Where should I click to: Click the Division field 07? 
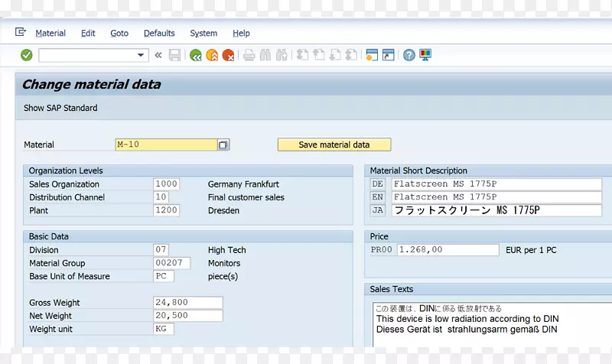coord(161,250)
